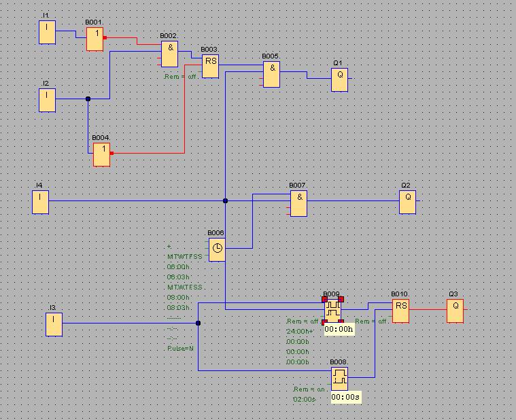
Task: Click the 06:00h timer on-time text
Action: 179,266
